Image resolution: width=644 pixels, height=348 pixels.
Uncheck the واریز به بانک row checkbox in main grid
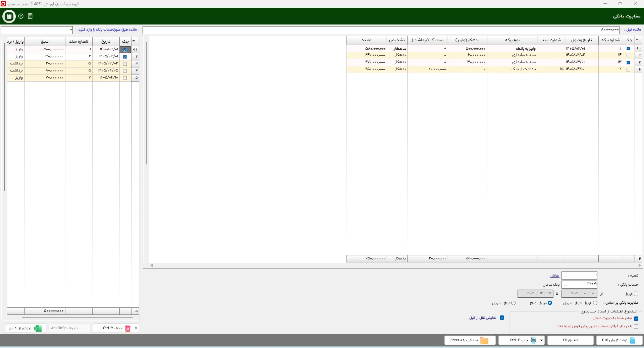[628, 49]
